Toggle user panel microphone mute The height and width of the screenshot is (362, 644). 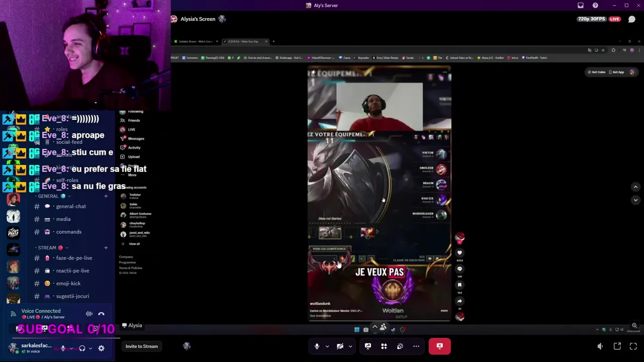(x=63, y=348)
